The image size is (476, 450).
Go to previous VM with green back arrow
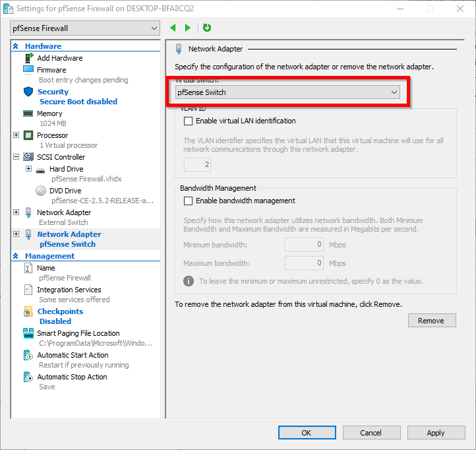point(173,28)
